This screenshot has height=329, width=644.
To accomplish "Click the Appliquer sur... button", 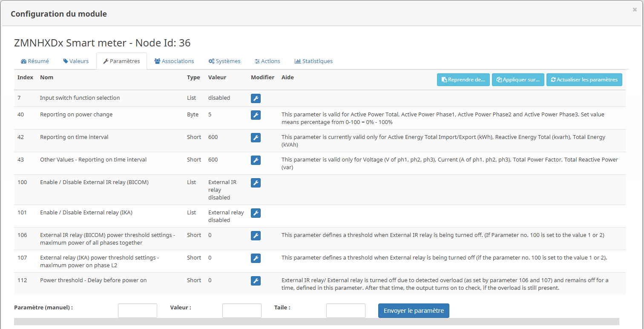I will click(x=518, y=80).
